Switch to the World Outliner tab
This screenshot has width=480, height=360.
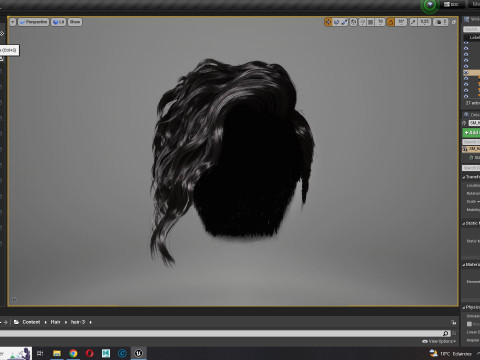472,20
